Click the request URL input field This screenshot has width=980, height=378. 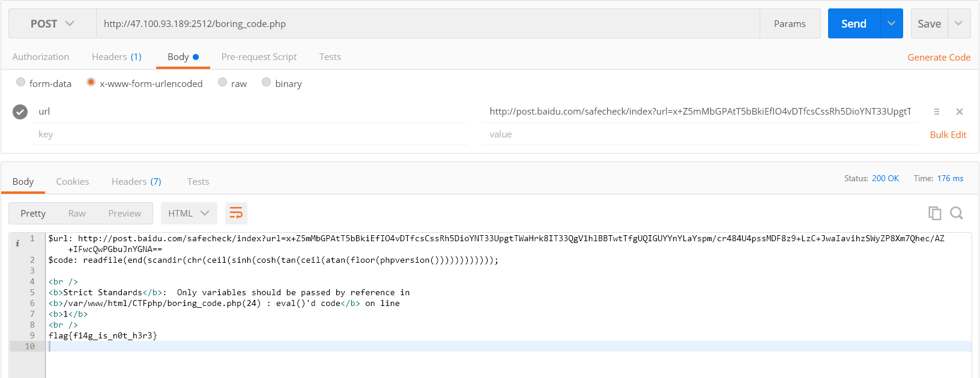point(426,24)
